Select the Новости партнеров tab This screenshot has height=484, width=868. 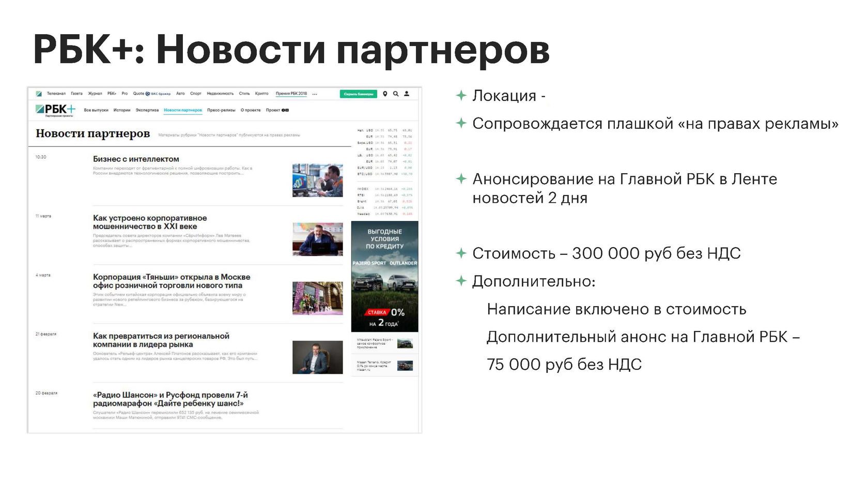point(183,110)
